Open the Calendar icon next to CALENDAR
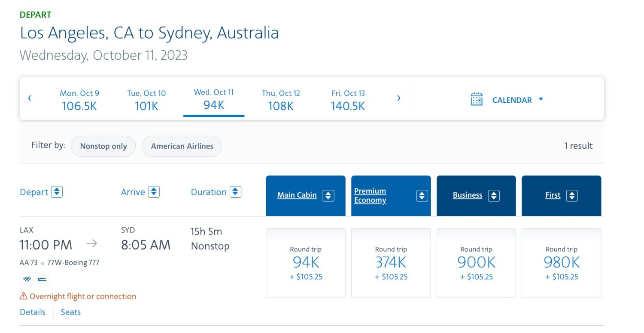 [477, 98]
